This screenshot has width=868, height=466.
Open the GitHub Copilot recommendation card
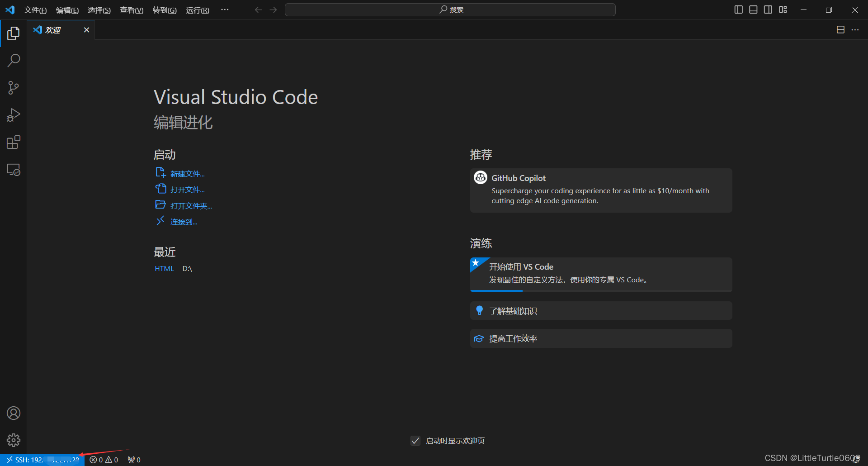(601, 190)
